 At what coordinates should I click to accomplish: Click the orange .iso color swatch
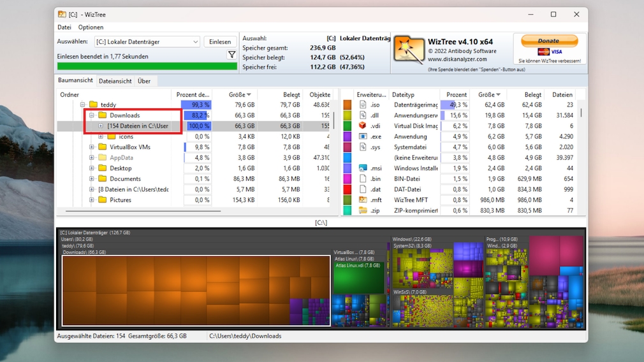point(348,105)
